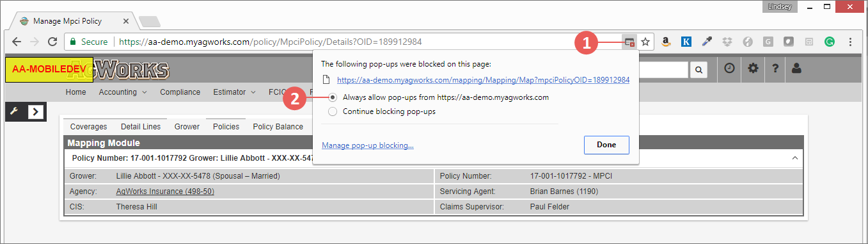Image resolution: width=868 pixels, height=244 pixels.
Task: Switch to the Policy Balance tab
Action: click(278, 127)
